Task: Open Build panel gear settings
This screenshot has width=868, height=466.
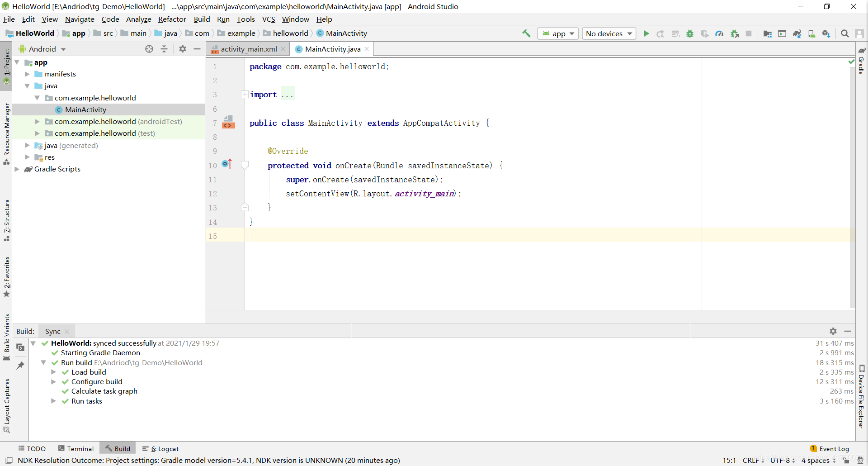Action: click(833, 331)
